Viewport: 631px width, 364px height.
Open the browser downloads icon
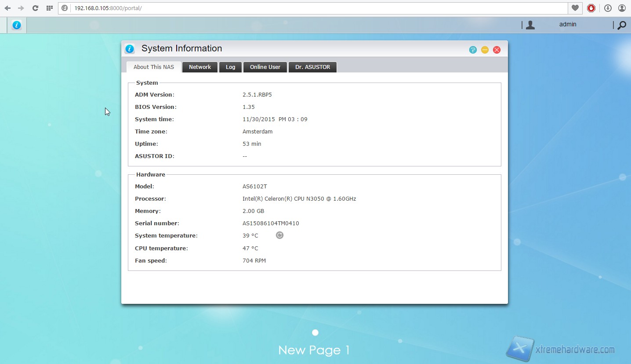pyautogui.click(x=608, y=8)
